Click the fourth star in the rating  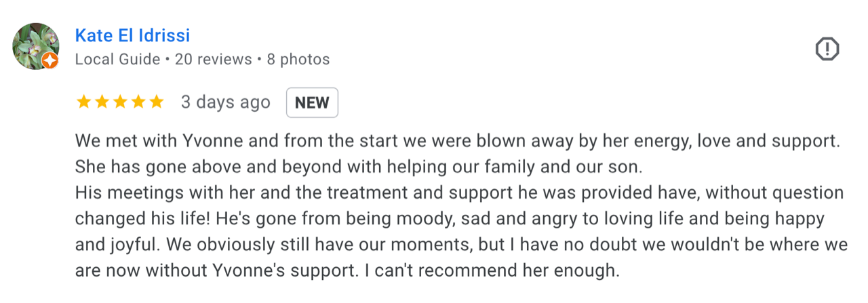[138, 102]
